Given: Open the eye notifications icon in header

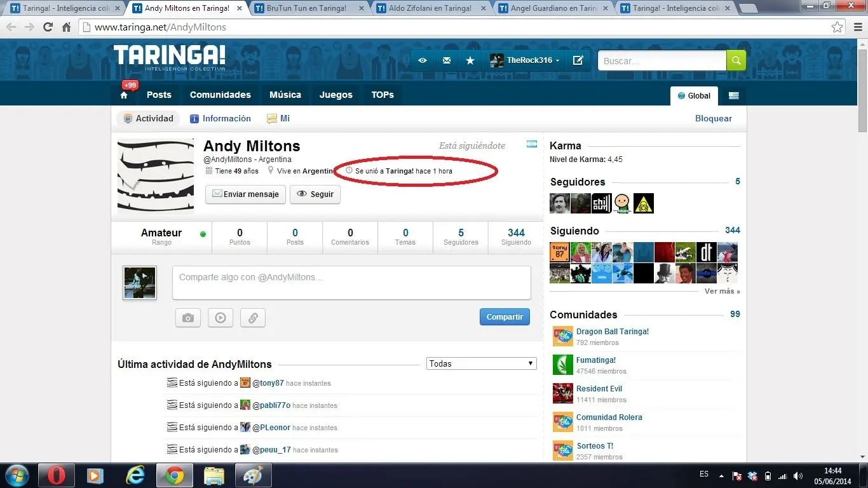Looking at the screenshot, I should click(x=423, y=60).
